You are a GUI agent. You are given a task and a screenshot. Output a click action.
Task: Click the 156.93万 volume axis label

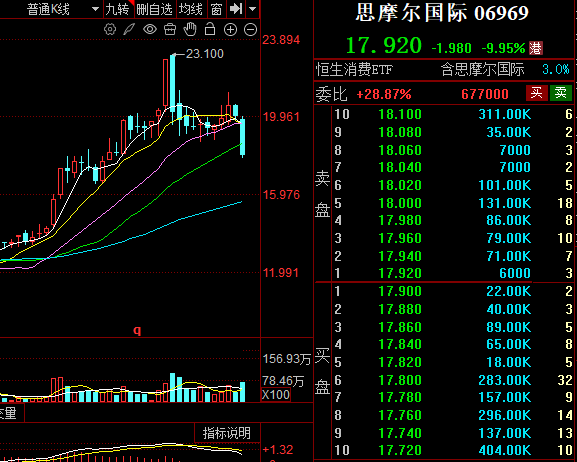pos(287,359)
